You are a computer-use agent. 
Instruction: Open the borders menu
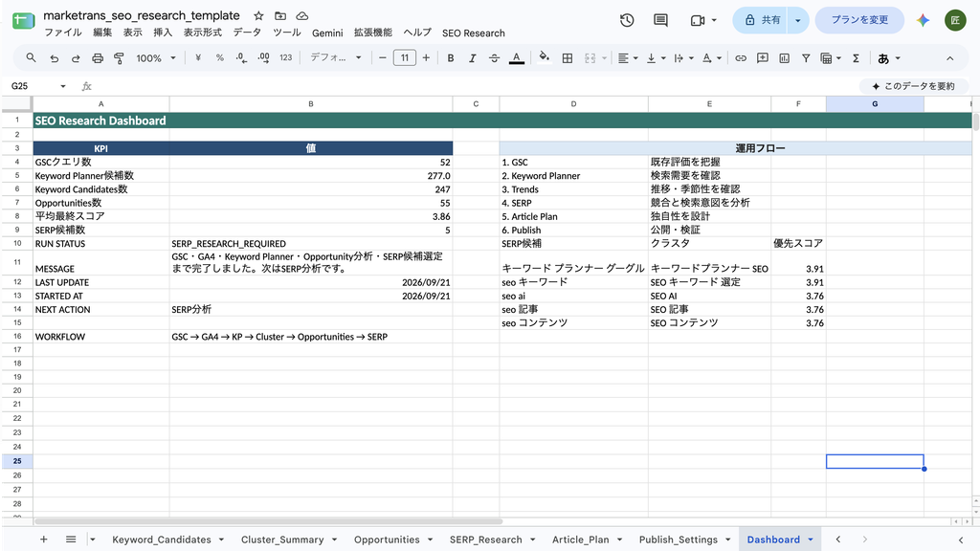[568, 58]
